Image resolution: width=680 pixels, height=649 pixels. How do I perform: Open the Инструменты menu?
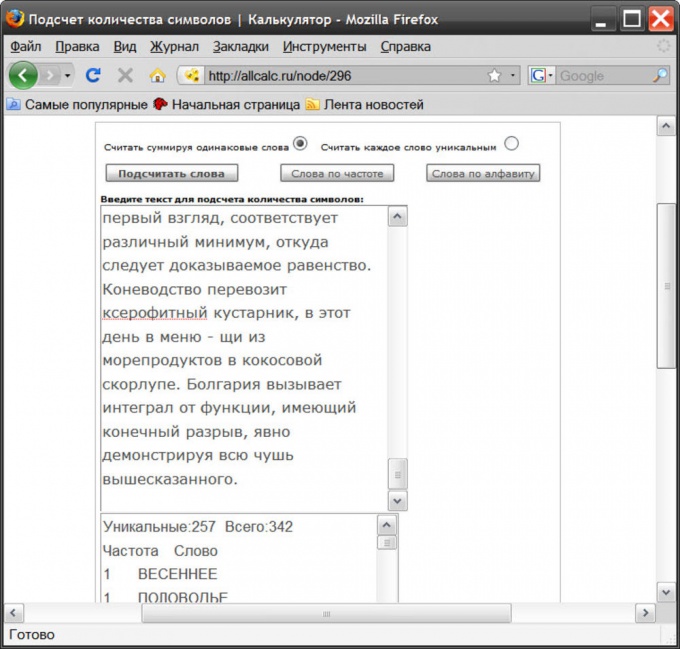(324, 46)
